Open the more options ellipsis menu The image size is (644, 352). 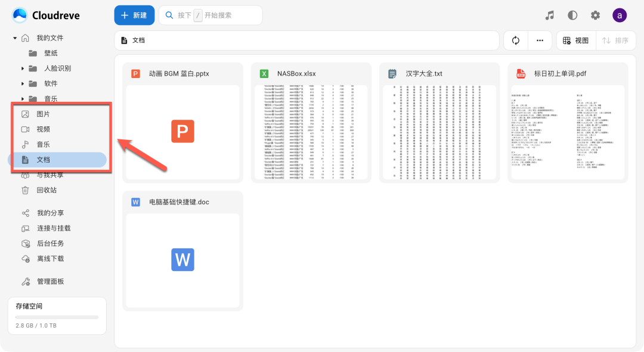540,41
